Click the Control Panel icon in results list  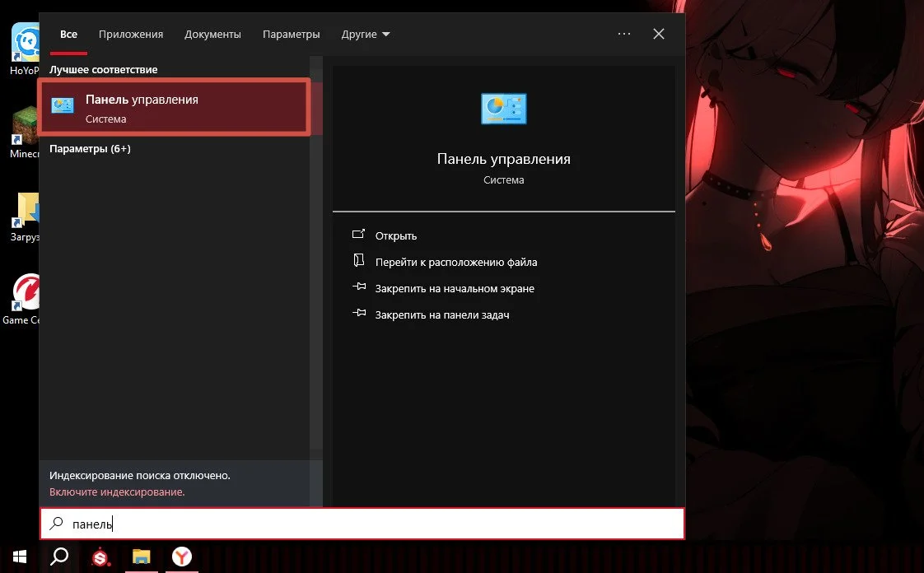click(63, 105)
